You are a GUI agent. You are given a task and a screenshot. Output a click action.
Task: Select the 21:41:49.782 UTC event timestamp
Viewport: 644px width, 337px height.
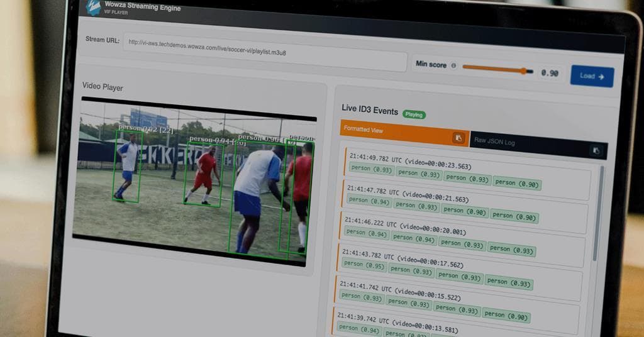point(410,161)
